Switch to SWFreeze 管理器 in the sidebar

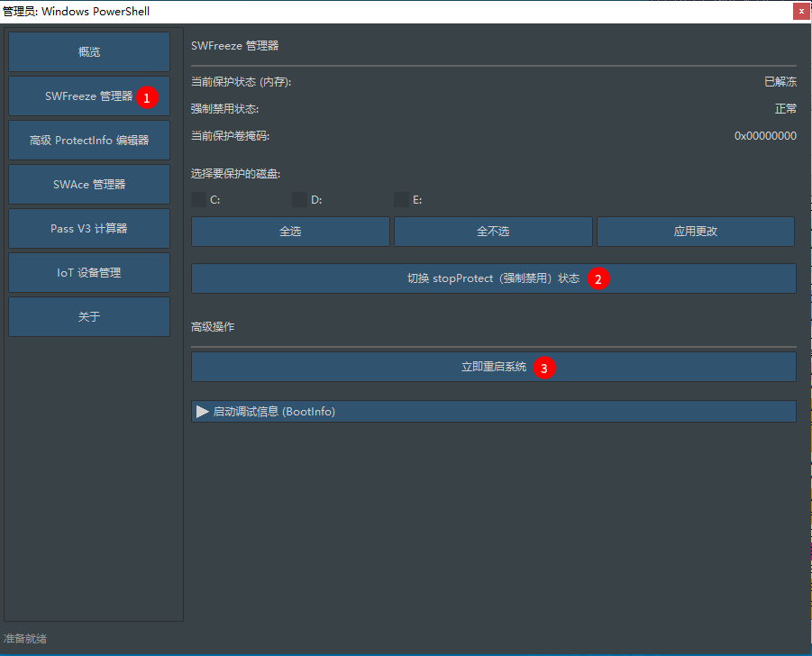coord(89,96)
